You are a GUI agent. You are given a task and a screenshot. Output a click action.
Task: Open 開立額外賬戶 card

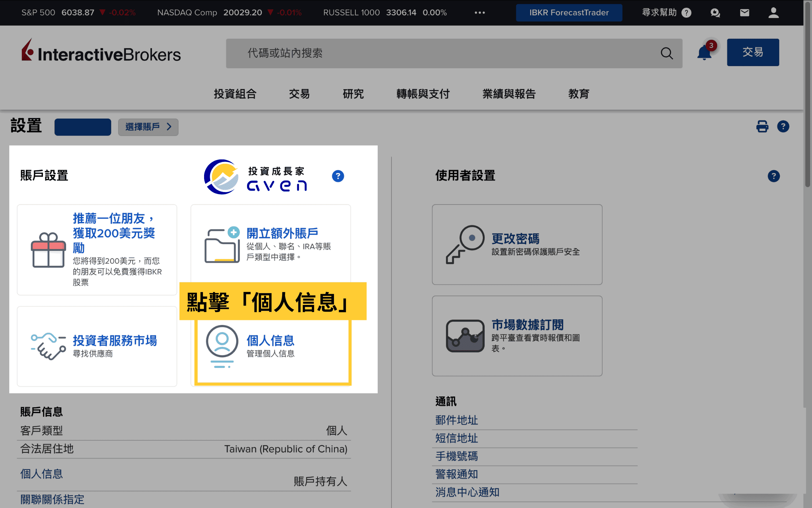[x=271, y=244]
